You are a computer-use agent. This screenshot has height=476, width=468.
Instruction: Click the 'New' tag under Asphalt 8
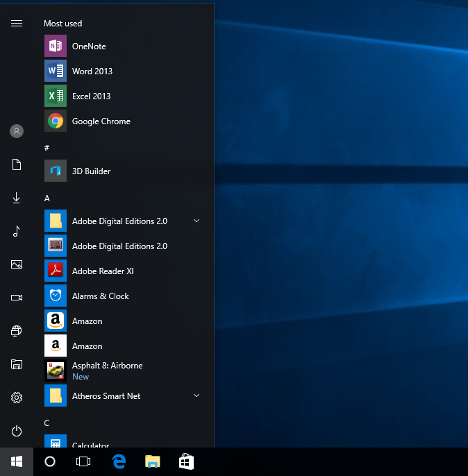81,377
